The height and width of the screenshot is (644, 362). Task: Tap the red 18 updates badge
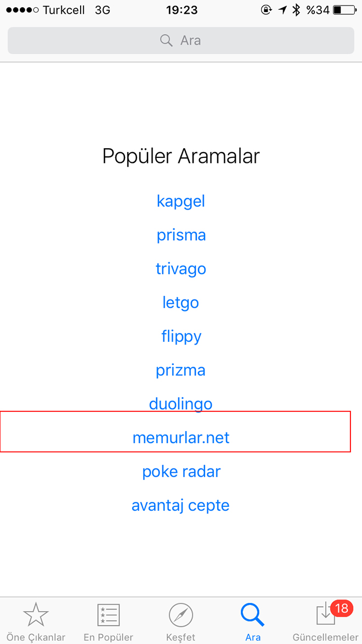(x=342, y=608)
